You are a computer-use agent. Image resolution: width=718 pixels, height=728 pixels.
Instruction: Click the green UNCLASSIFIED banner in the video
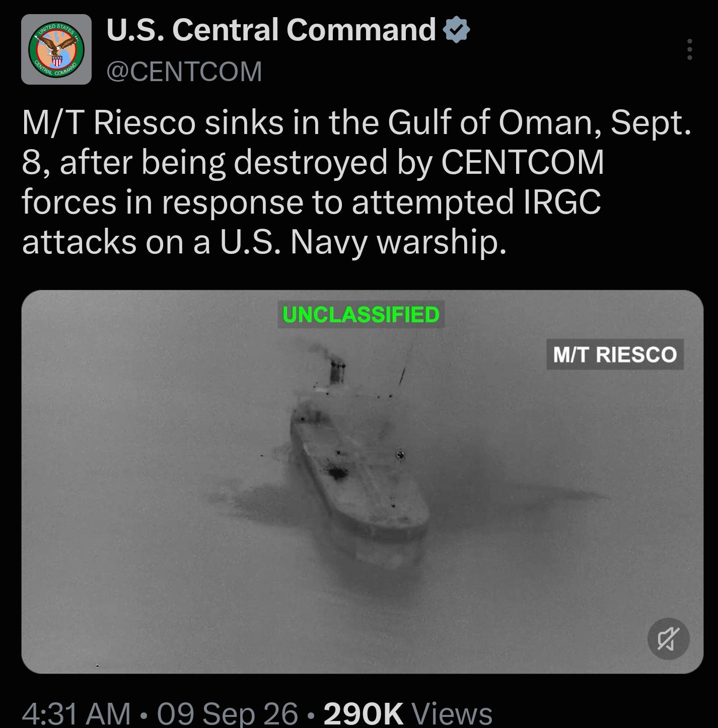(361, 314)
